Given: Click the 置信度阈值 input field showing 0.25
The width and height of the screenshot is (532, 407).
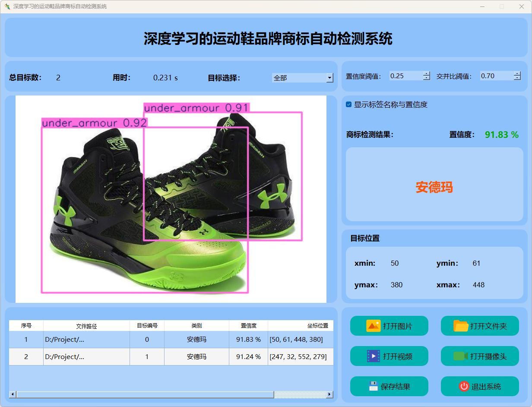Looking at the screenshot, I should [406, 76].
